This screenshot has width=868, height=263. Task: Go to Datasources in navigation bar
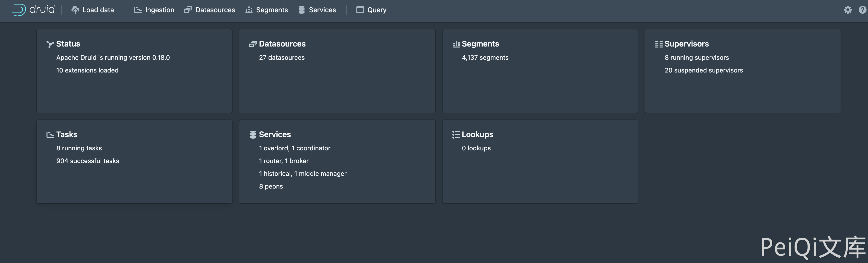tap(209, 10)
